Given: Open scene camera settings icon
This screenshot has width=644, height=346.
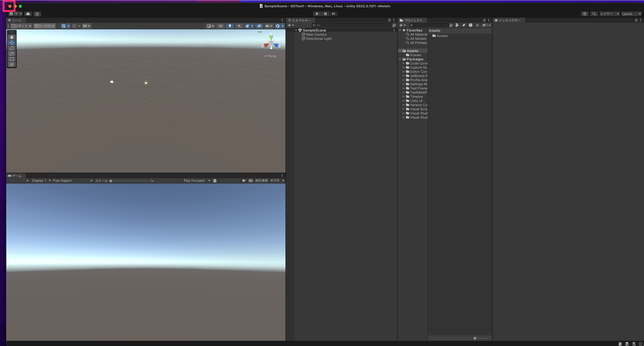Looking at the screenshot, I should [269, 26].
